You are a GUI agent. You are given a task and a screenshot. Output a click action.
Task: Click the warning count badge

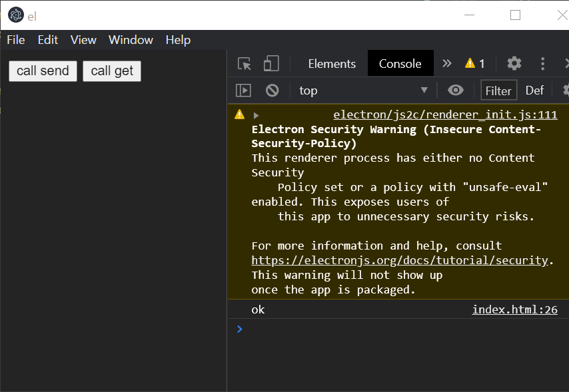click(x=474, y=63)
